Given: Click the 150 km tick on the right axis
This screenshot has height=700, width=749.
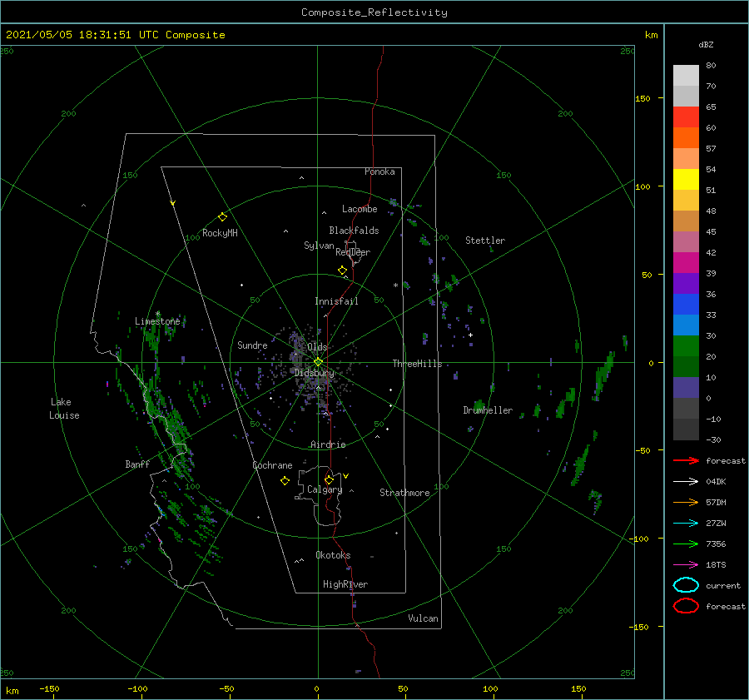Looking at the screenshot, I should pyautogui.click(x=642, y=98).
